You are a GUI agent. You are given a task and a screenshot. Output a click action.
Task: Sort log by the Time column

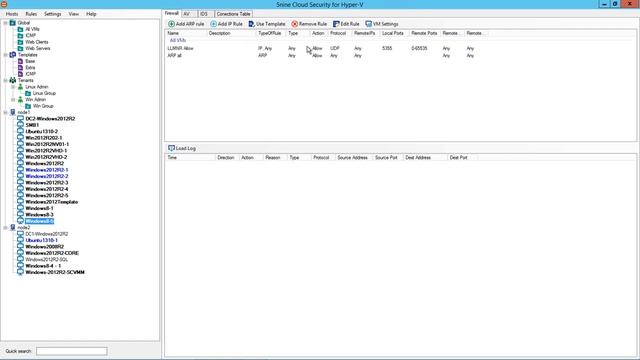click(190, 158)
